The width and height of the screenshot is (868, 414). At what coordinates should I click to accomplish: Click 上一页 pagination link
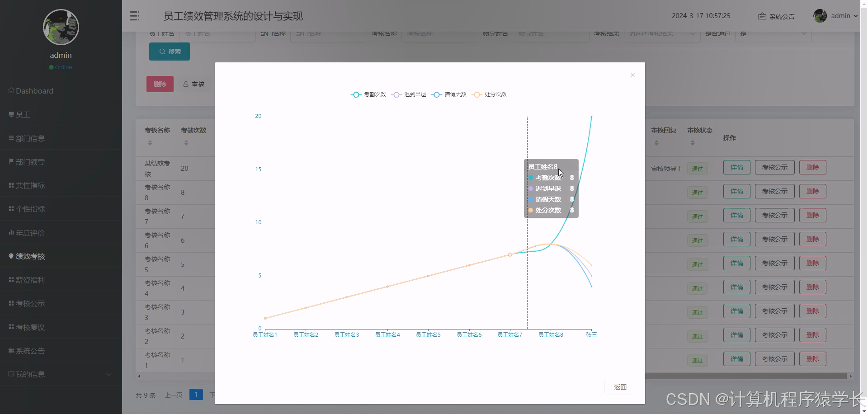pos(174,395)
